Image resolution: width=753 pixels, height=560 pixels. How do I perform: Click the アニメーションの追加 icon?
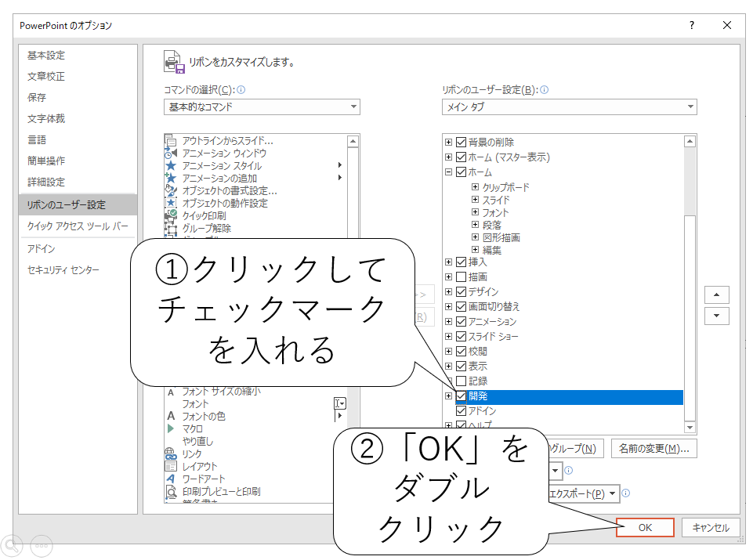(171, 178)
